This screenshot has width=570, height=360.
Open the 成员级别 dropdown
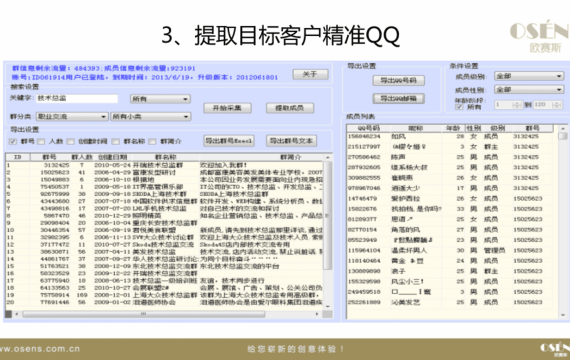point(529,76)
